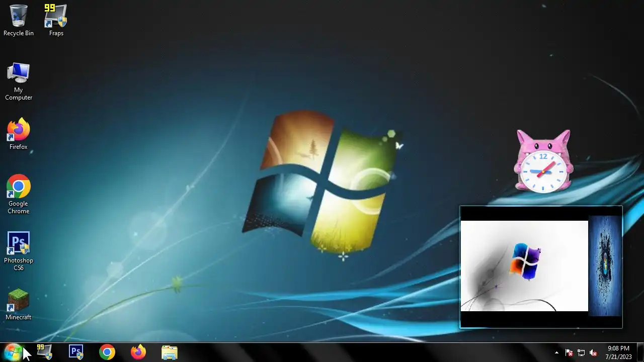Image resolution: width=644 pixels, height=362 pixels.
Task: Click the Show Desktop strip
Action: click(640, 352)
